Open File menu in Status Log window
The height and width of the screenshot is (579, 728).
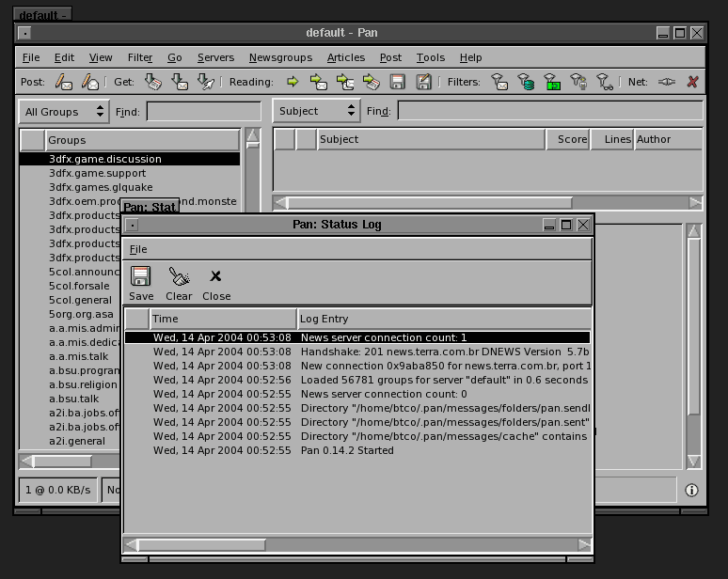(138, 249)
